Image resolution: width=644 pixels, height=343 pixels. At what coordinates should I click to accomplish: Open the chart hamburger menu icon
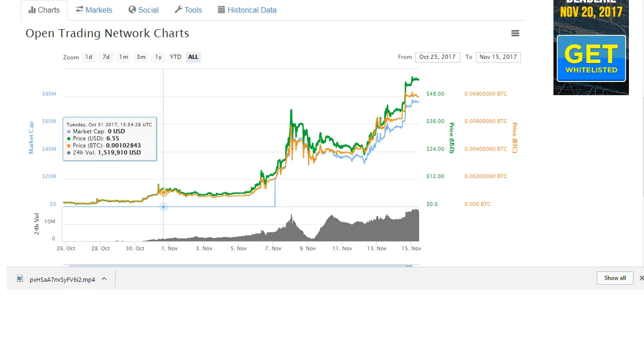[515, 33]
